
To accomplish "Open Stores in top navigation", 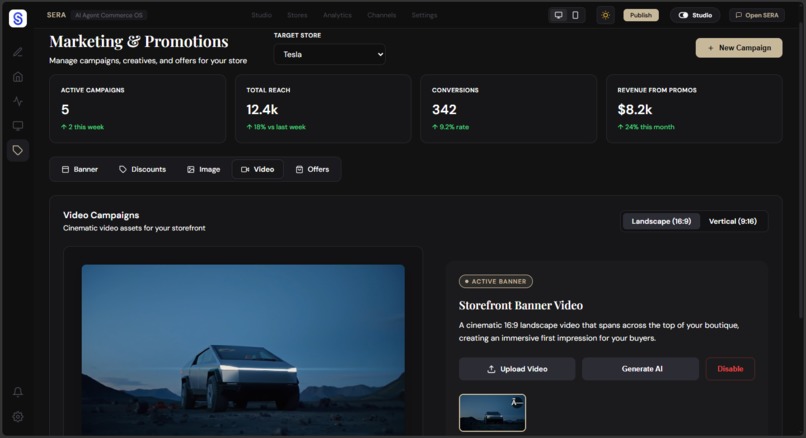I will coord(297,15).
